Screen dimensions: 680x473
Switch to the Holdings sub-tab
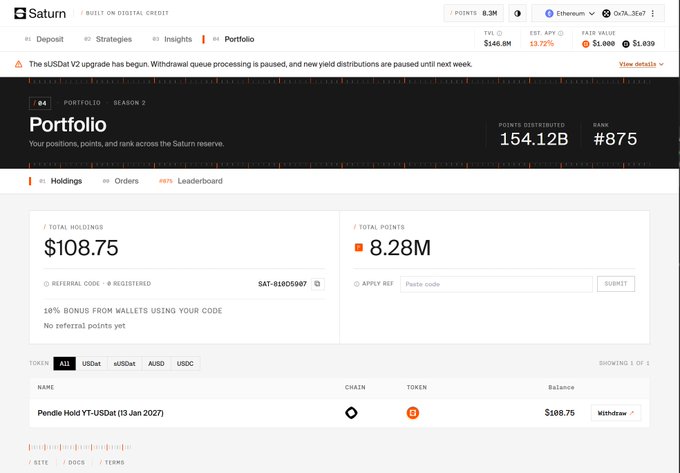[61, 181]
